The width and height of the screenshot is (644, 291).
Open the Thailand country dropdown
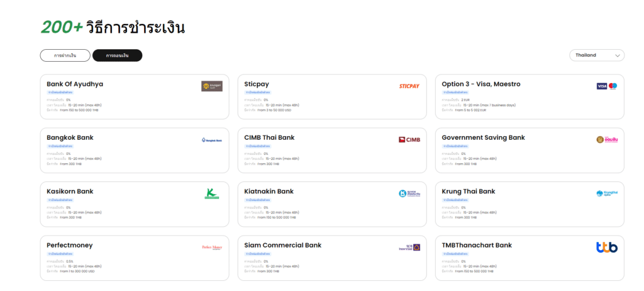[x=597, y=55]
